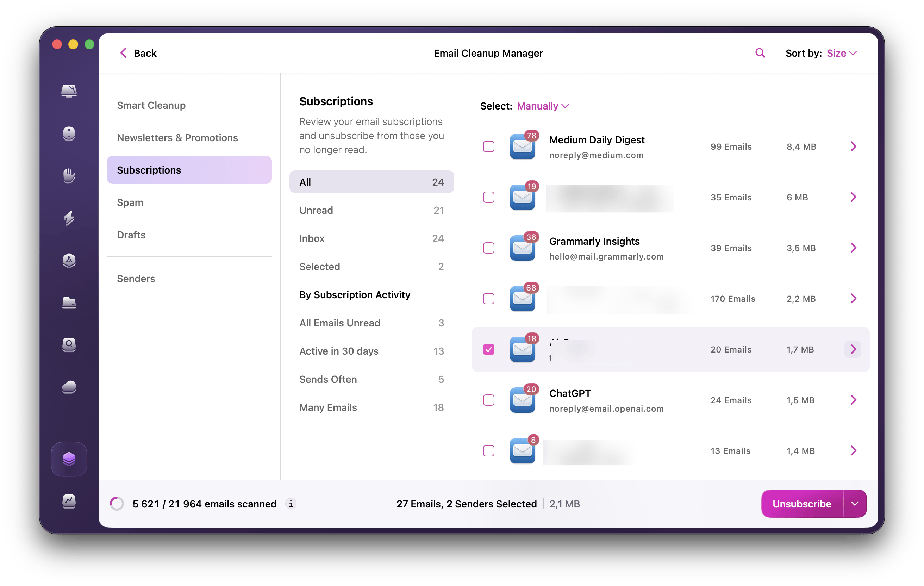Open the Unsubscribe button's dropdown arrow
The height and width of the screenshot is (586, 924).
click(x=855, y=504)
